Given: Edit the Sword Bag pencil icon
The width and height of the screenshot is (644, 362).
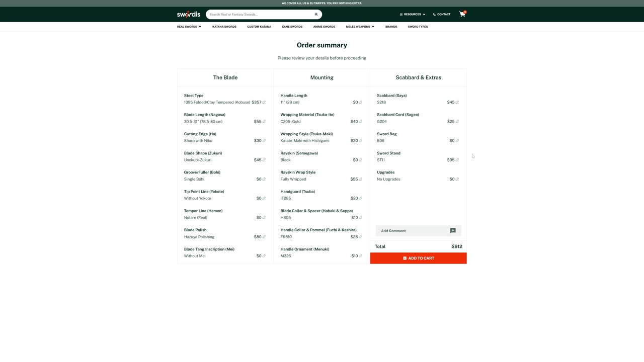Looking at the screenshot, I should tap(457, 141).
